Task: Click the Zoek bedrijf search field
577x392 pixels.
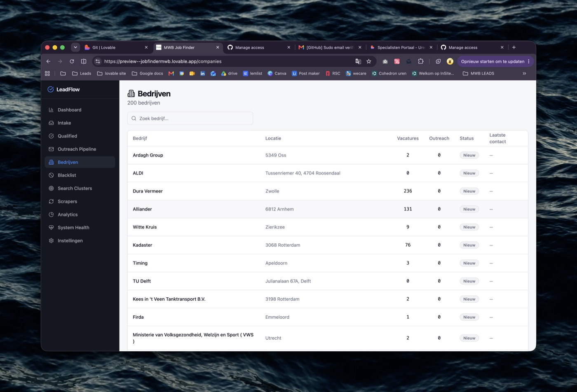Action: pyautogui.click(x=190, y=118)
